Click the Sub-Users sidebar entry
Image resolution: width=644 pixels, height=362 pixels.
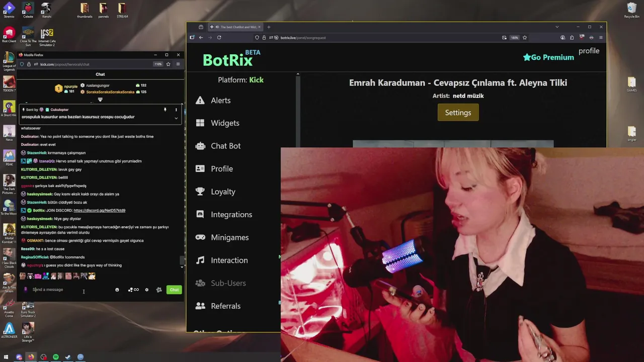(x=221, y=283)
